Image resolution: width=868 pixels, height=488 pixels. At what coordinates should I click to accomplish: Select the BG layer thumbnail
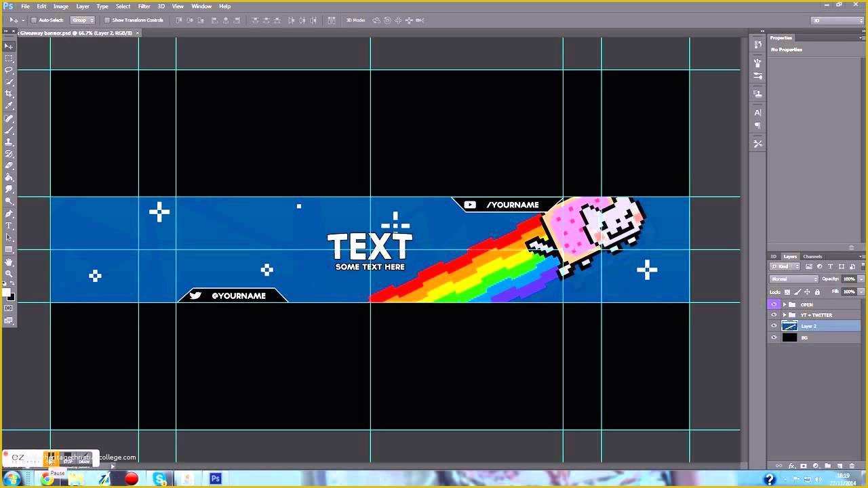790,338
